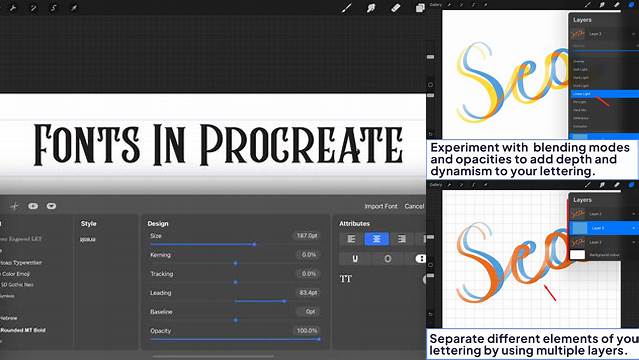Select the Selection tool in Fonts window
639x360 pixels.
[x=53, y=8]
